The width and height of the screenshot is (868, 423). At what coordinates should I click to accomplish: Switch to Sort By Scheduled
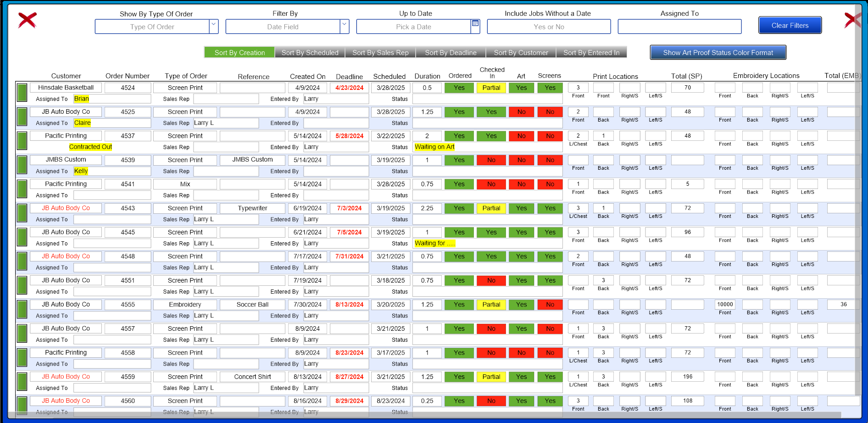[310, 52]
